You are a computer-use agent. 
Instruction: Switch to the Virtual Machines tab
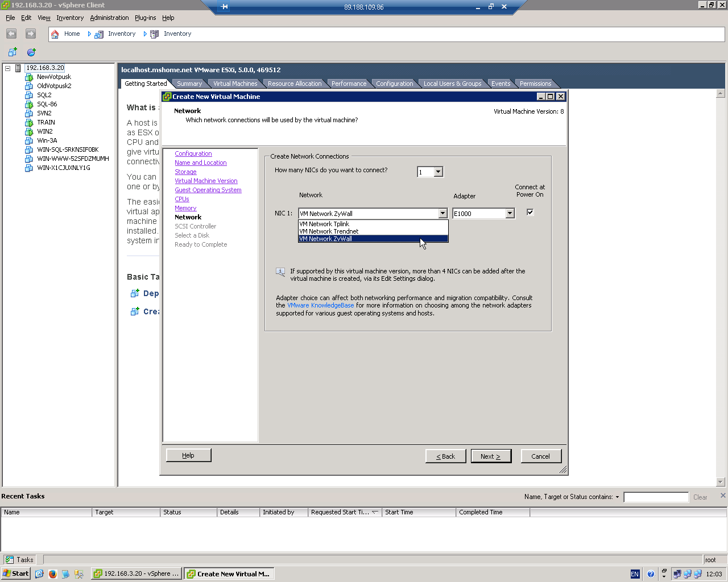235,84
